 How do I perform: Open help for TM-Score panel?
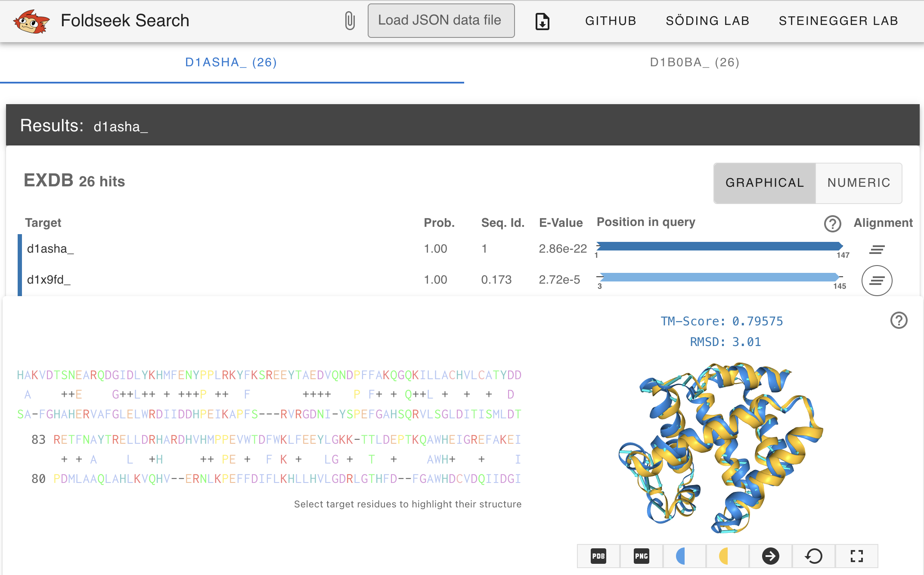tap(899, 320)
